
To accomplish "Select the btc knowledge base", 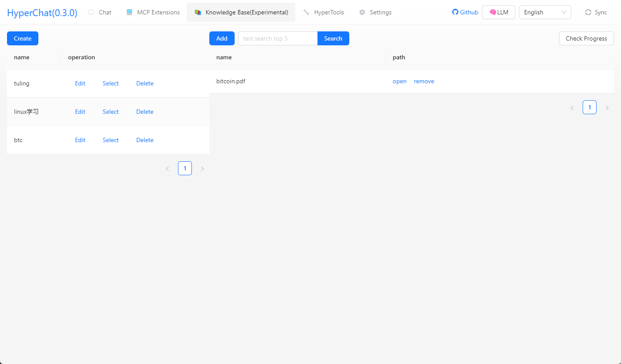I will tap(111, 140).
